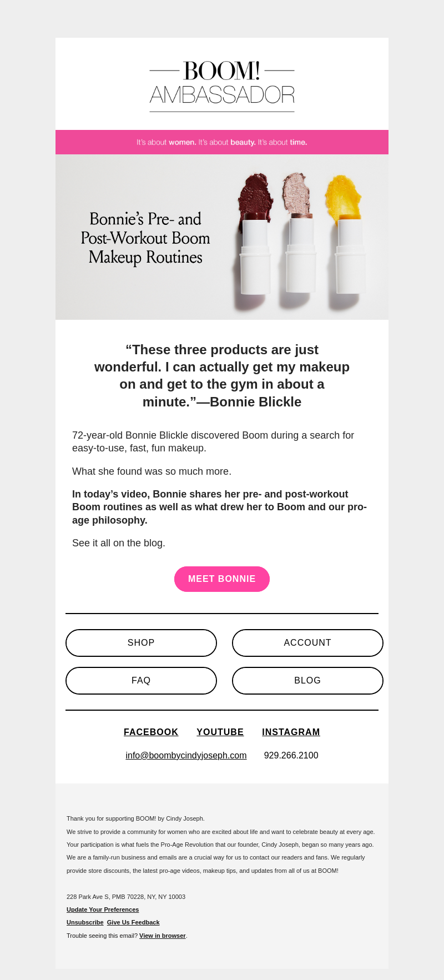Click Give Us Feedback link
444x980 pixels.
click(133, 922)
